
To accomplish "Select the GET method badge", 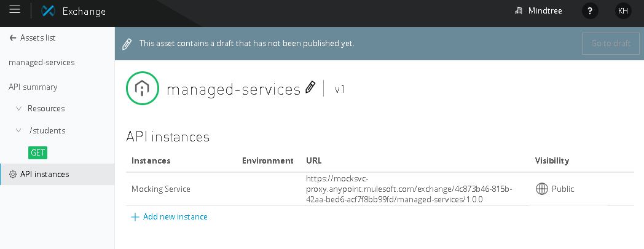I will tap(37, 152).
